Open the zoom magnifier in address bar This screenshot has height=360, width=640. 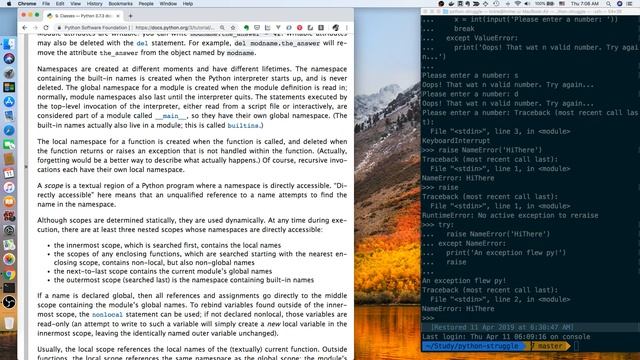tap(222, 28)
